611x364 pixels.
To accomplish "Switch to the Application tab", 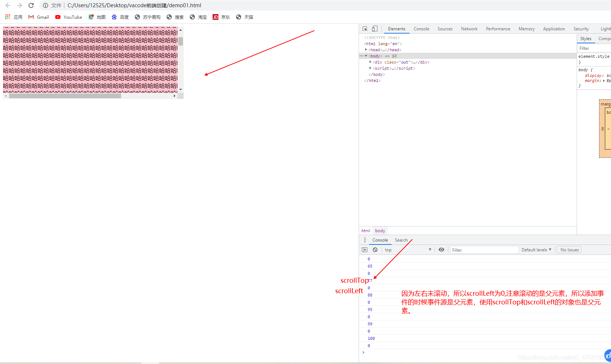I will point(554,29).
